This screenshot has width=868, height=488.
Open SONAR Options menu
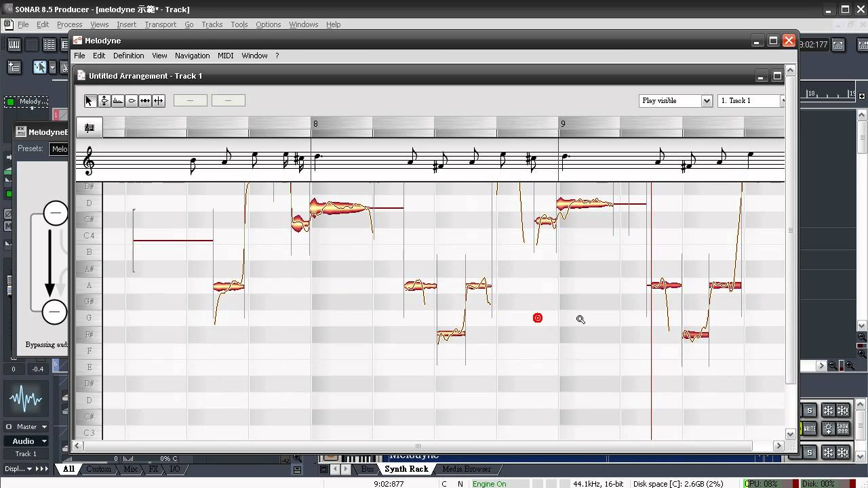pyautogui.click(x=268, y=24)
